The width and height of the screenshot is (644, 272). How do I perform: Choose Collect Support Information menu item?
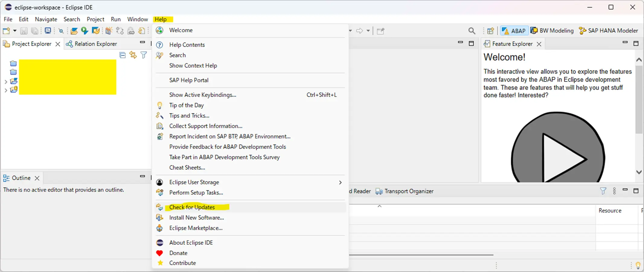pyautogui.click(x=251, y=126)
